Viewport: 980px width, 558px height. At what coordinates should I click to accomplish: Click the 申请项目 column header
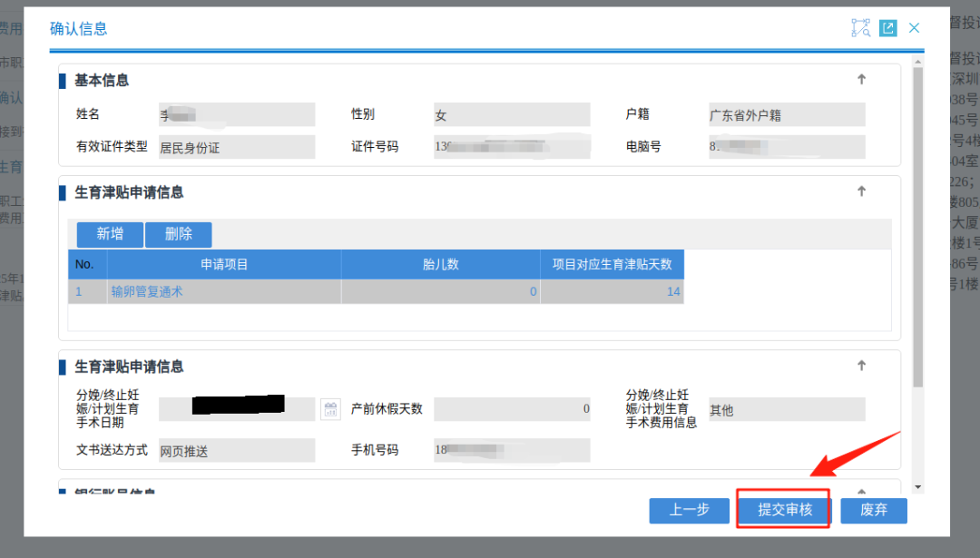click(223, 264)
